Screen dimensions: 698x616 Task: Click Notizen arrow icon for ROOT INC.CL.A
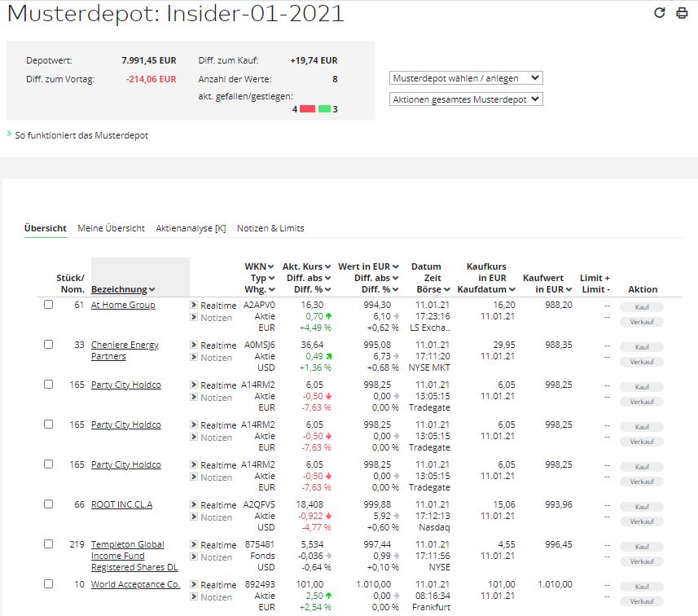(x=194, y=517)
